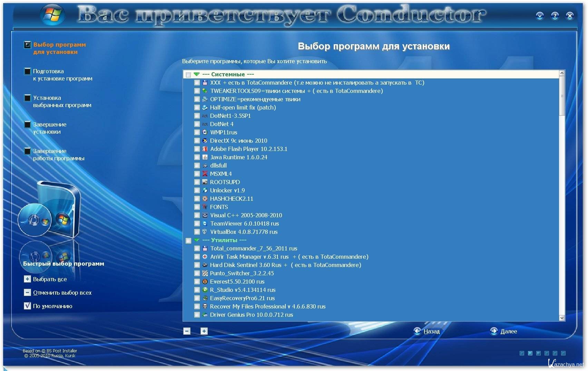Click the TWEAKERTOOLS09 row icon
This screenshot has height=371, width=588.
(205, 91)
